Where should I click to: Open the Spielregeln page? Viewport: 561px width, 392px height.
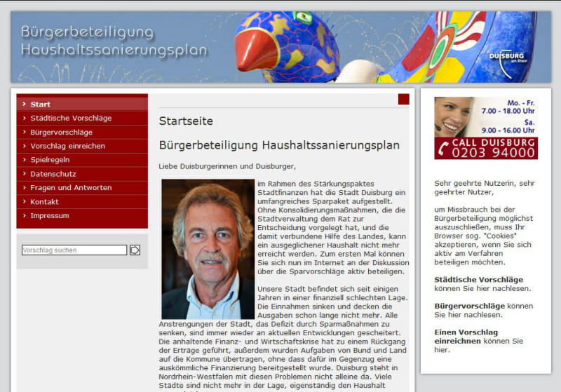coord(82,160)
